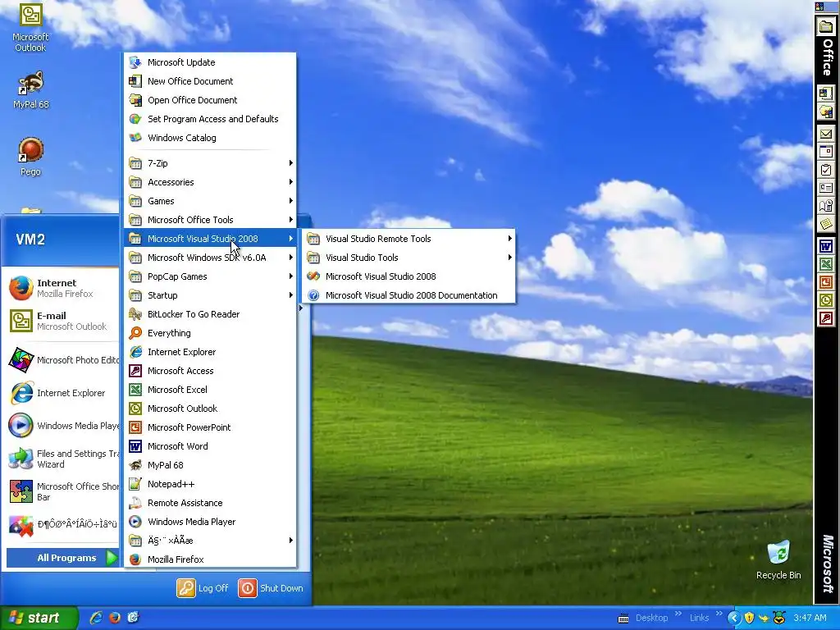Click the Internet Explorer icon in All Programs

tap(135, 352)
